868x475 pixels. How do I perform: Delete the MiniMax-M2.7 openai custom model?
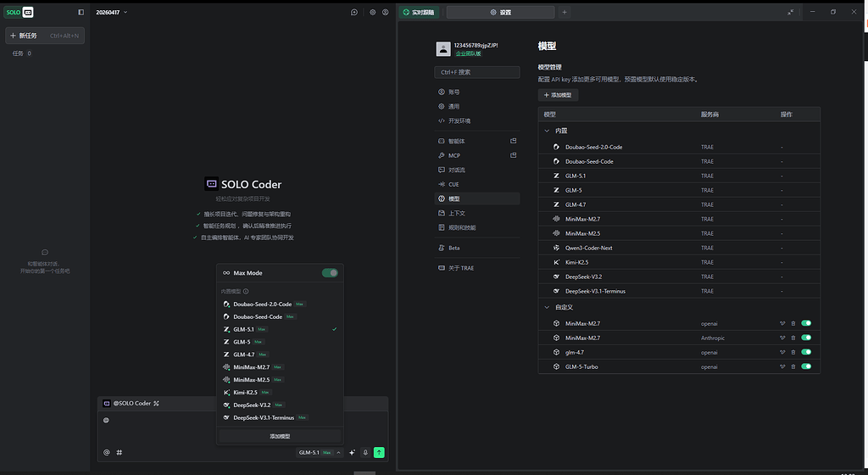point(793,323)
